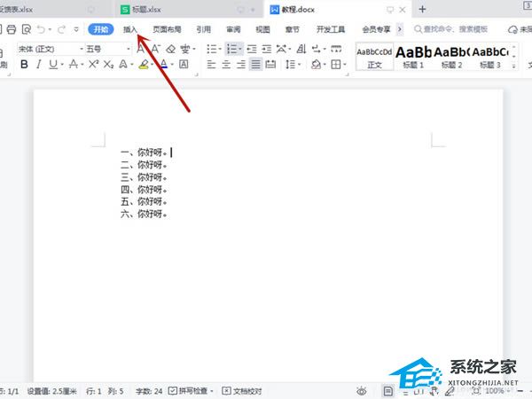The height and width of the screenshot is (399, 532).
Task: Toggle bold formatting
Action: coord(24,64)
